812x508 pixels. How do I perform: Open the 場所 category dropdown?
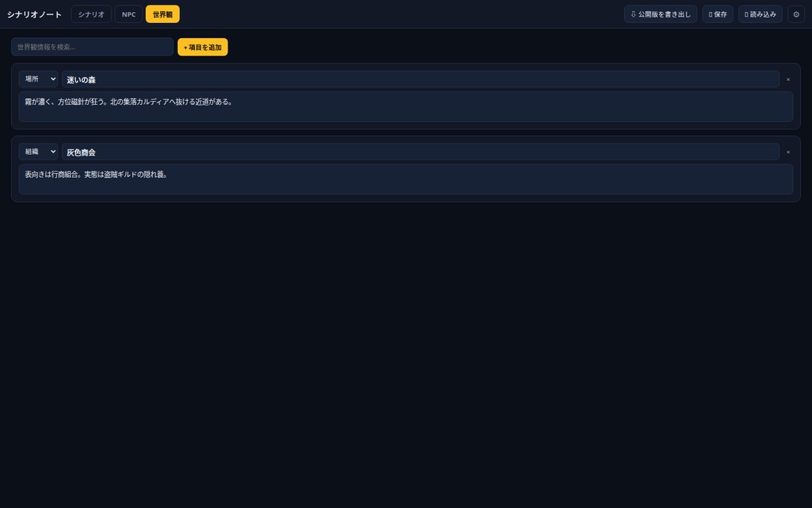pyautogui.click(x=38, y=79)
